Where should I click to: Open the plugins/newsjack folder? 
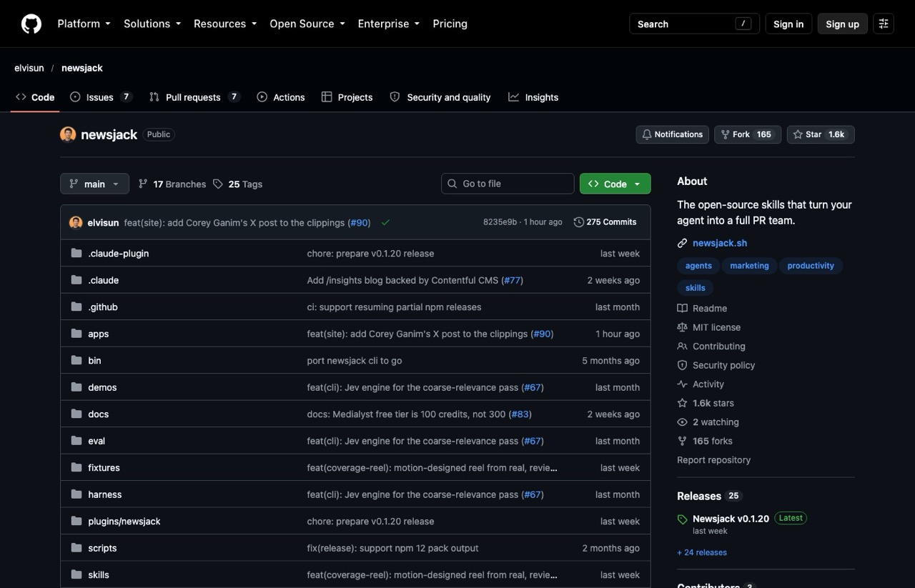tap(124, 522)
